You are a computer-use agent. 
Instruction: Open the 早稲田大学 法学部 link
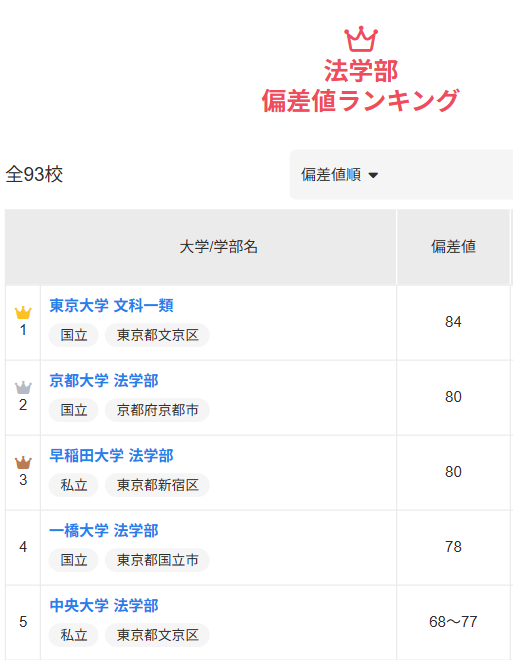[x=112, y=455]
